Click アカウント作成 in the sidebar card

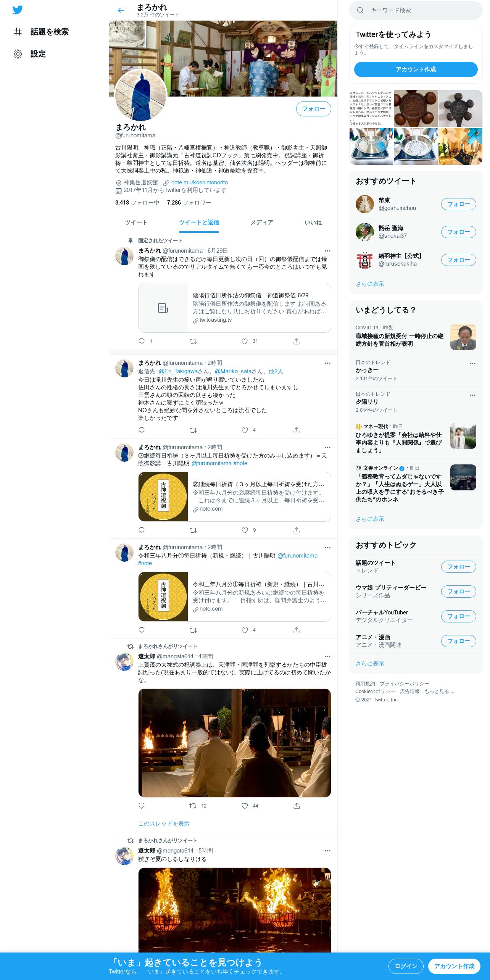pyautogui.click(x=416, y=69)
